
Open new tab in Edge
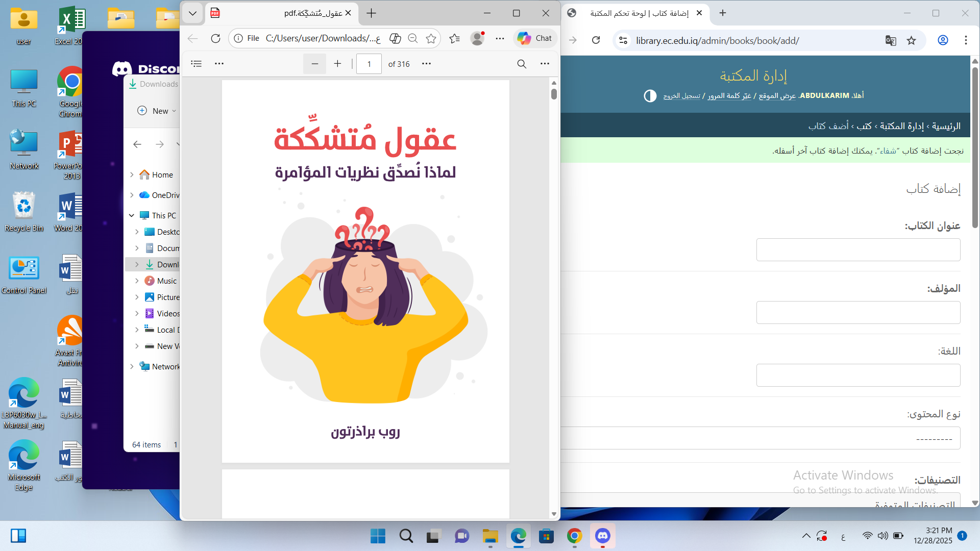click(371, 13)
